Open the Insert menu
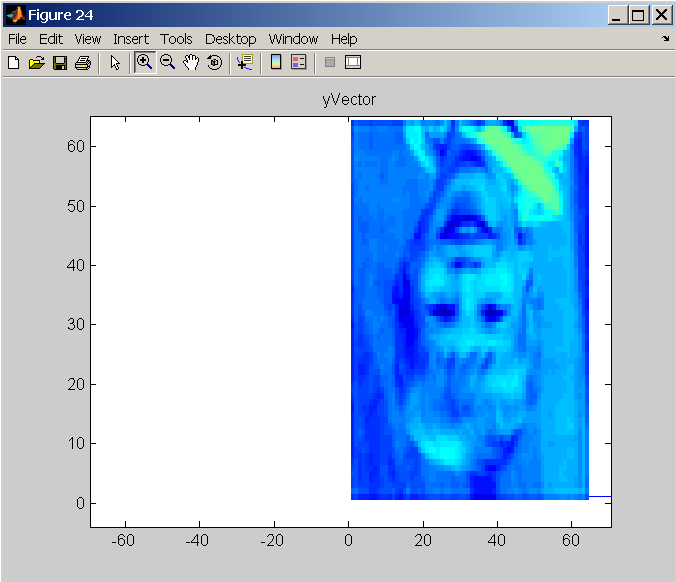 tap(131, 39)
